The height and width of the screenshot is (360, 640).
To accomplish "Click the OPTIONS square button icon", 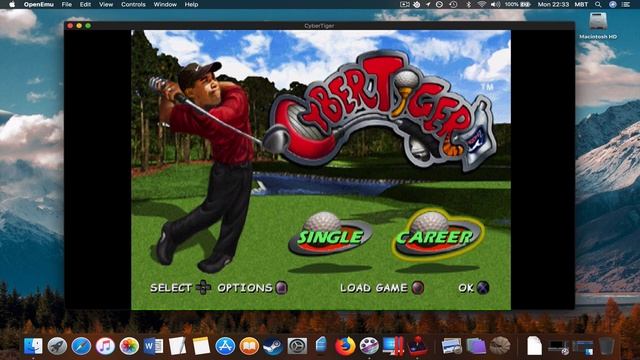I will pyautogui.click(x=281, y=288).
